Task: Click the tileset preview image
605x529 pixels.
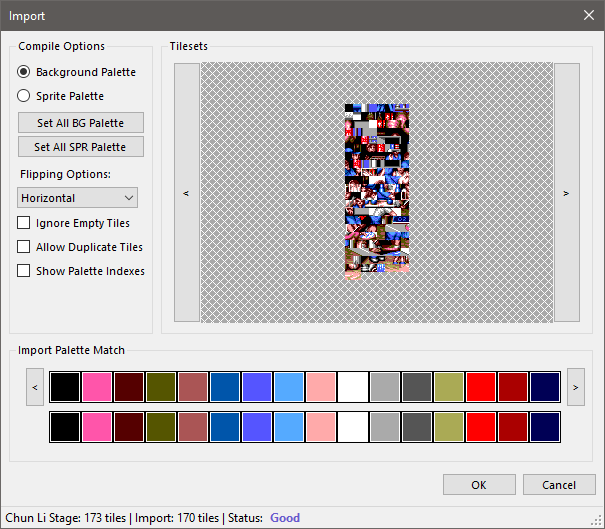Action: 377,191
